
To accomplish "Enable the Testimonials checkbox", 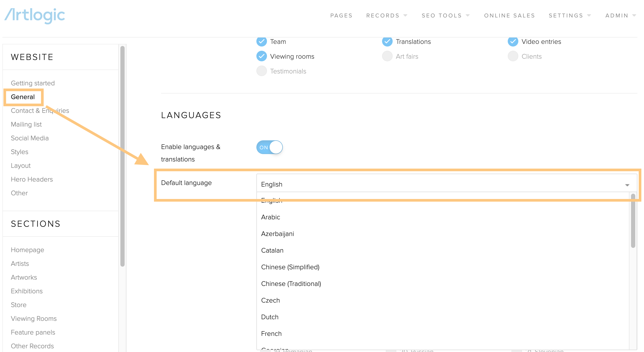I will (x=261, y=71).
